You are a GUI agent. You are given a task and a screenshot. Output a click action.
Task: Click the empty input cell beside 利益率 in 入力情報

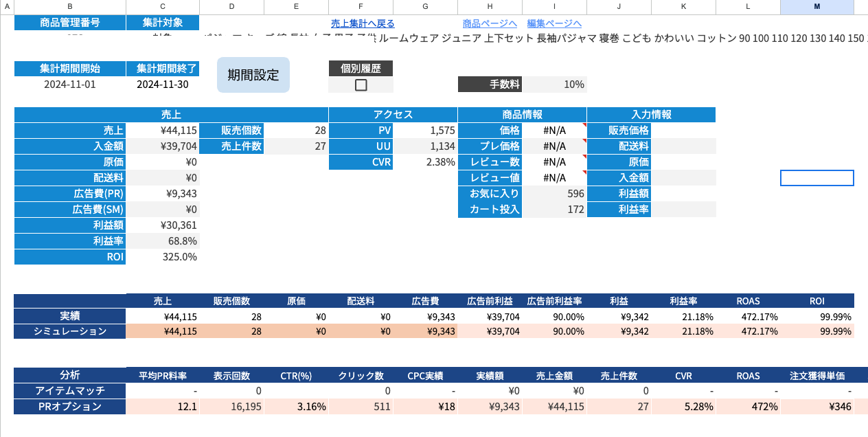click(x=683, y=210)
